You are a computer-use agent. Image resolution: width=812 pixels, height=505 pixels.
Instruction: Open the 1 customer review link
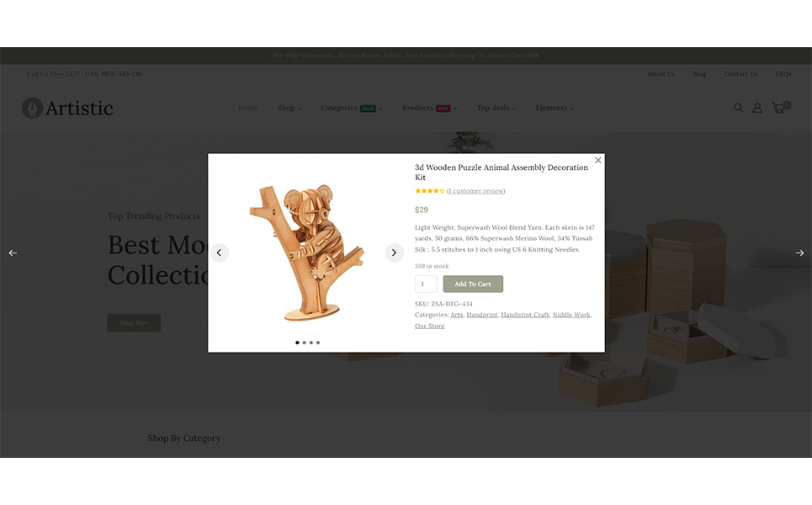pos(476,190)
